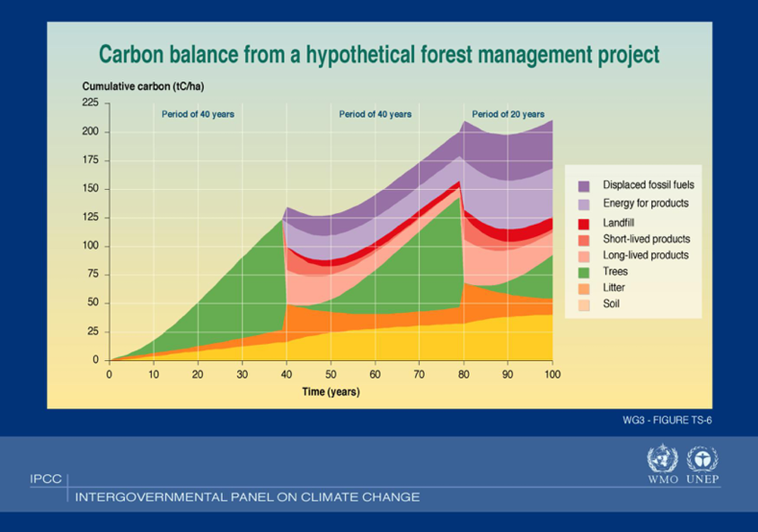Select the Energy for products swatch
758x532 pixels.
pyautogui.click(x=584, y=205)
